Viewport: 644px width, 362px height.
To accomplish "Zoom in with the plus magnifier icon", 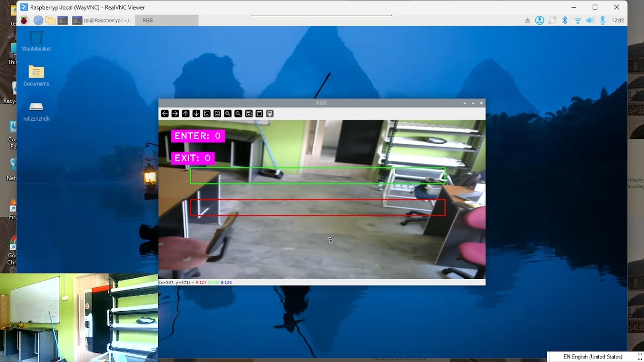I will 228,114.
